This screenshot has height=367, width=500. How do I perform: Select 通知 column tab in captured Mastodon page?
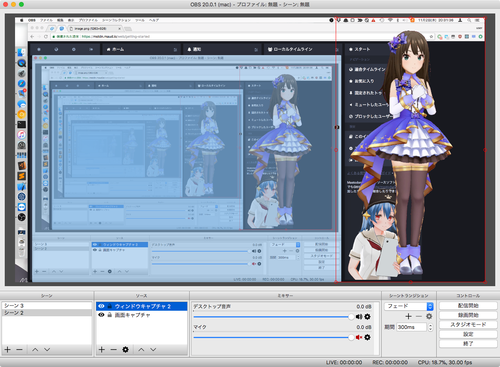222,49
